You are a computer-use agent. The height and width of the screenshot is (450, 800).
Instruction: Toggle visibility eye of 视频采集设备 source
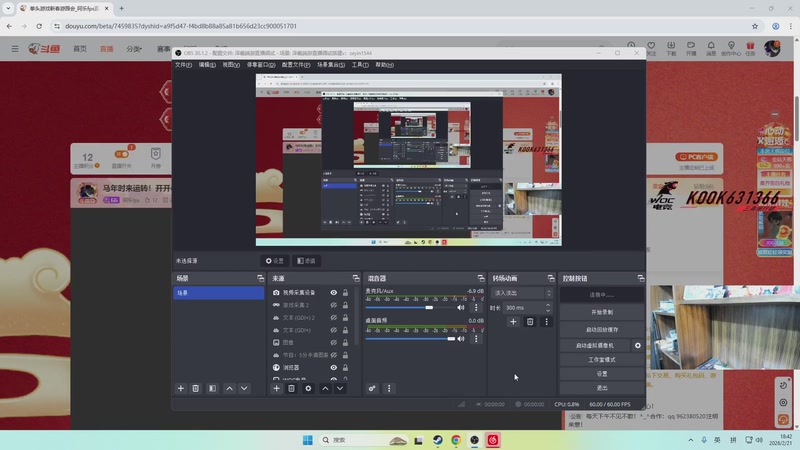(334, 292)
